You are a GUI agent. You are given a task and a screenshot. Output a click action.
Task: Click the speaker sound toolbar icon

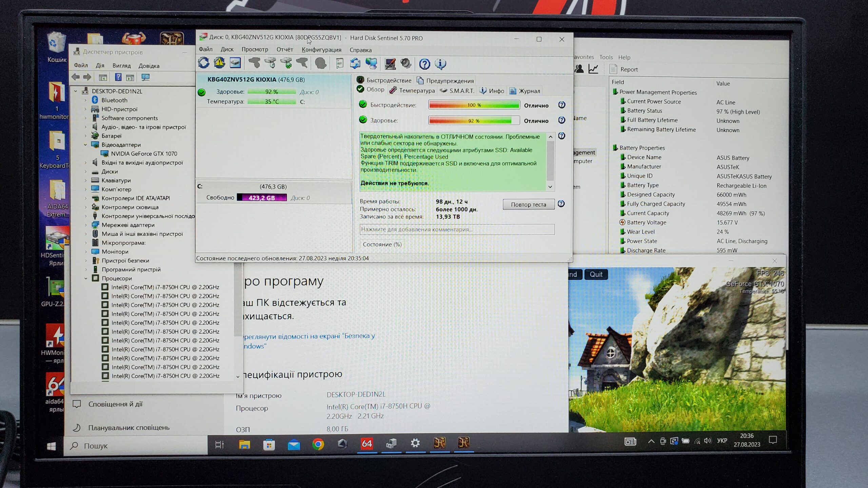point(406,63)
